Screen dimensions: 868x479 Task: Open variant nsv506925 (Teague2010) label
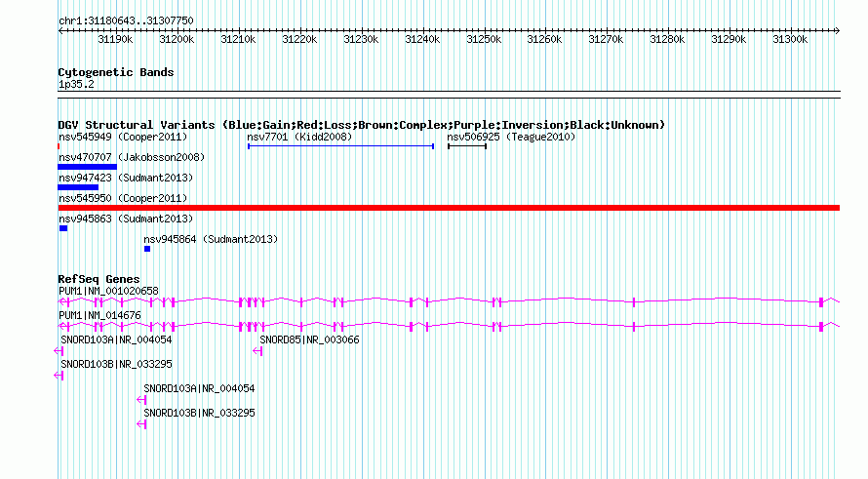(511, 137)
